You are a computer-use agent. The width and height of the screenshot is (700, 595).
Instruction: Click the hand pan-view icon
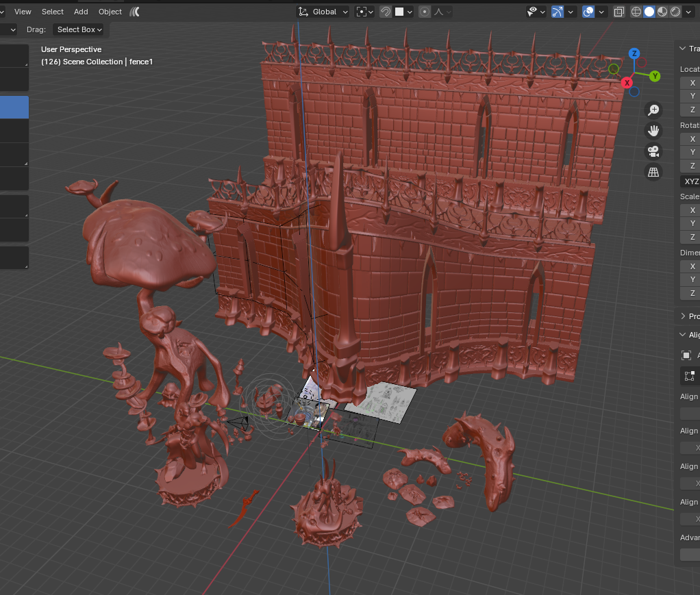653,131
